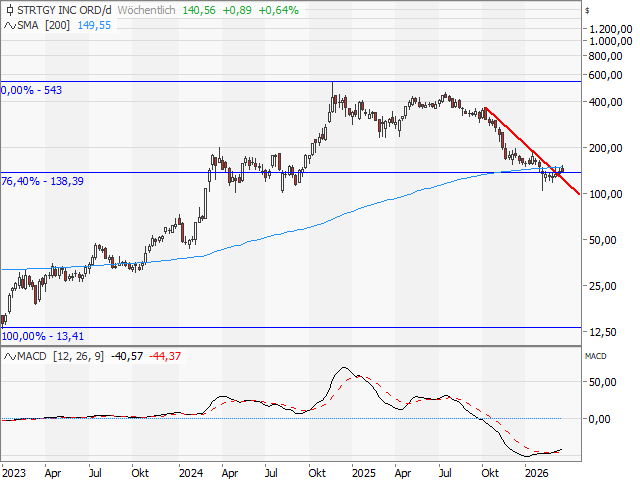Click the red descending trendline
Screen dimensions: 640x480
pyautogui.click(x=532, y=151)
